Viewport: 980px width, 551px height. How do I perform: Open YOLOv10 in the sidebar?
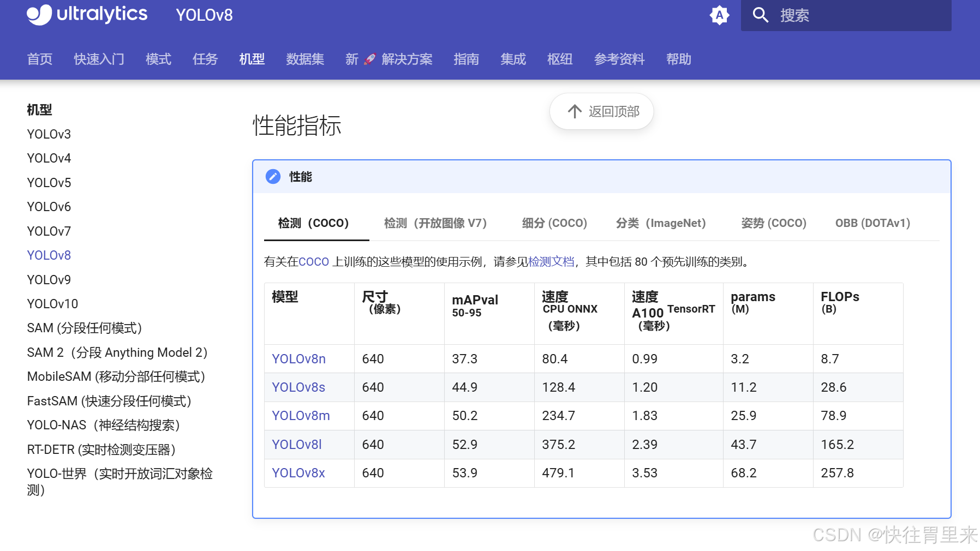[x=52, y=304]
